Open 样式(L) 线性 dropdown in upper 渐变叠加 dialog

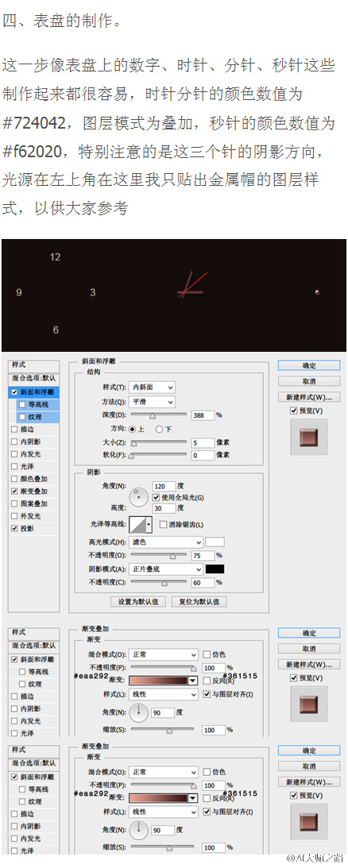pyautogui.click(x=164, y=694)
